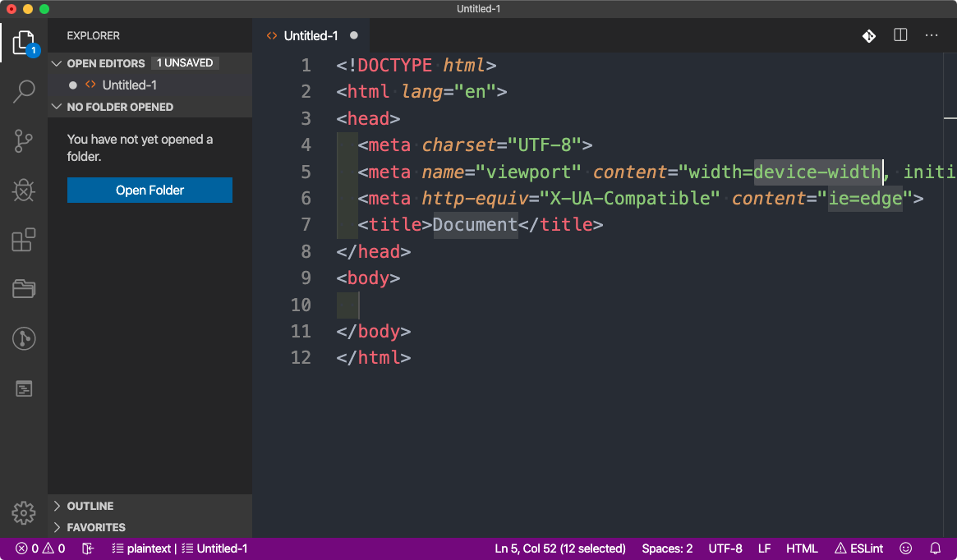Open the Project Manager folder icon
The width and height of the screenshot is (957, 560).
pyautogui.click(x=24, y=289)
